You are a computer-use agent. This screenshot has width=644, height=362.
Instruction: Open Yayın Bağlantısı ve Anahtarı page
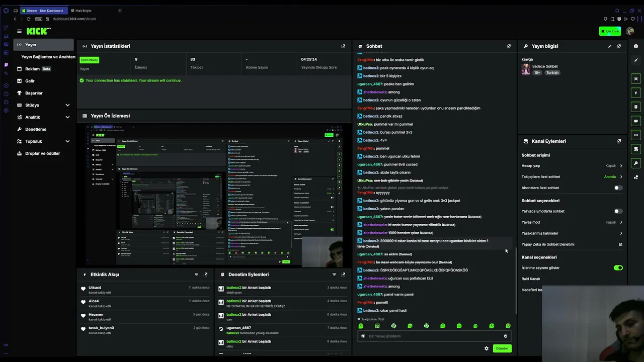point(48,57)
